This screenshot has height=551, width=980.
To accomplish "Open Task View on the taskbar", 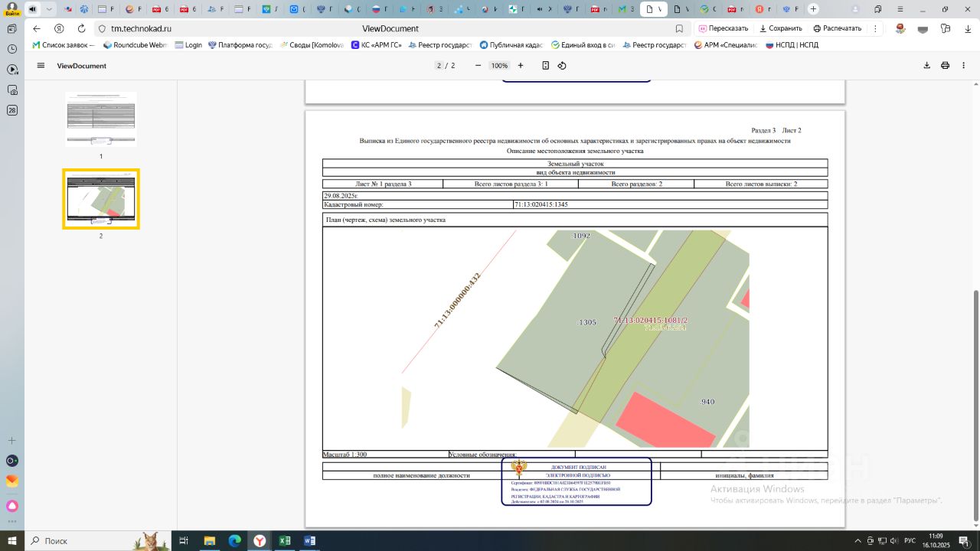I will [184, 540].
